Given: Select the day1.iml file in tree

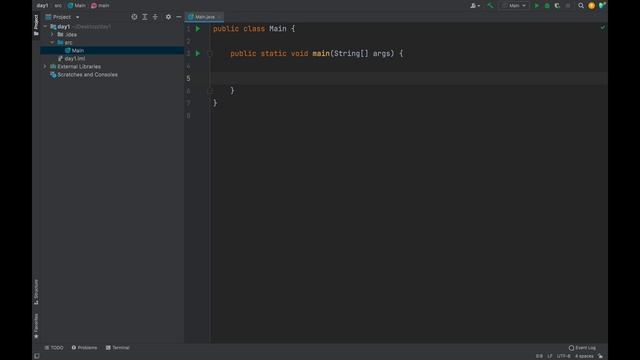Looking at the screenshot, I should tap(75, 59).
